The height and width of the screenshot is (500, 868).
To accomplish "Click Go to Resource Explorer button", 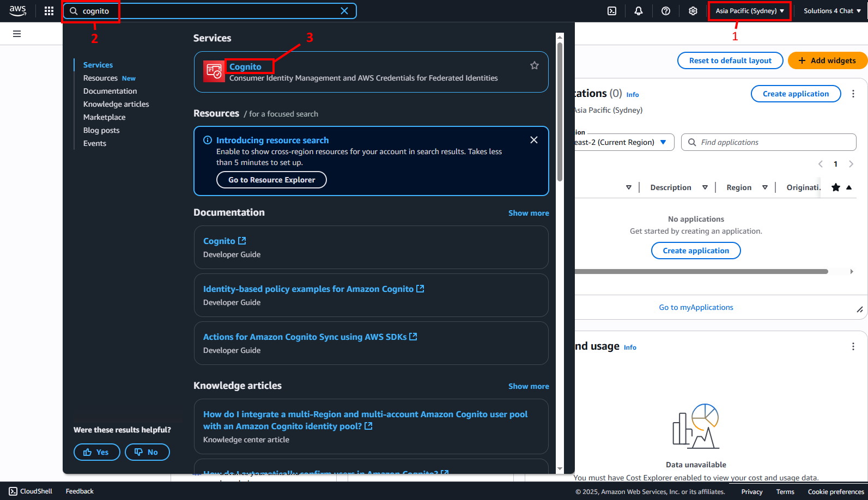I will pos(271,180).
